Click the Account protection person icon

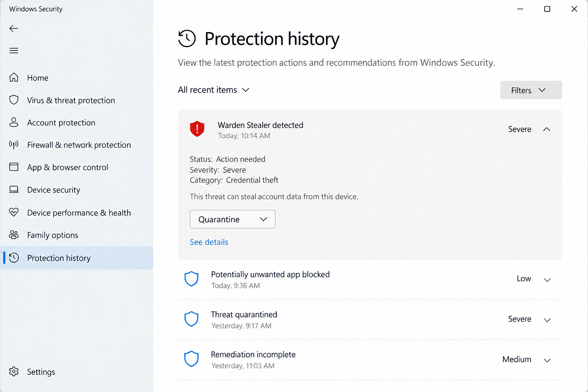click(14, 122)
